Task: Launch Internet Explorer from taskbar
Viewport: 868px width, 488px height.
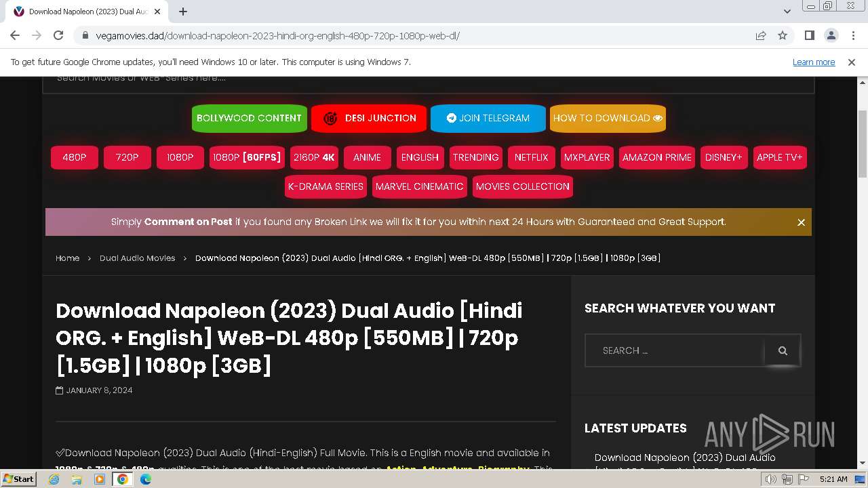Action: pos(54,479)
